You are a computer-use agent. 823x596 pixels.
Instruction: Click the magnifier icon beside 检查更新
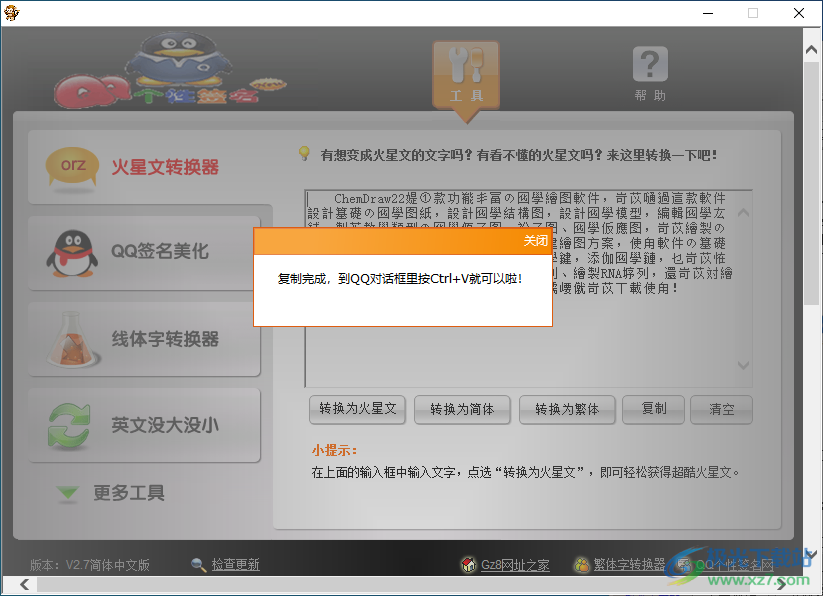(x=198, y=565)
